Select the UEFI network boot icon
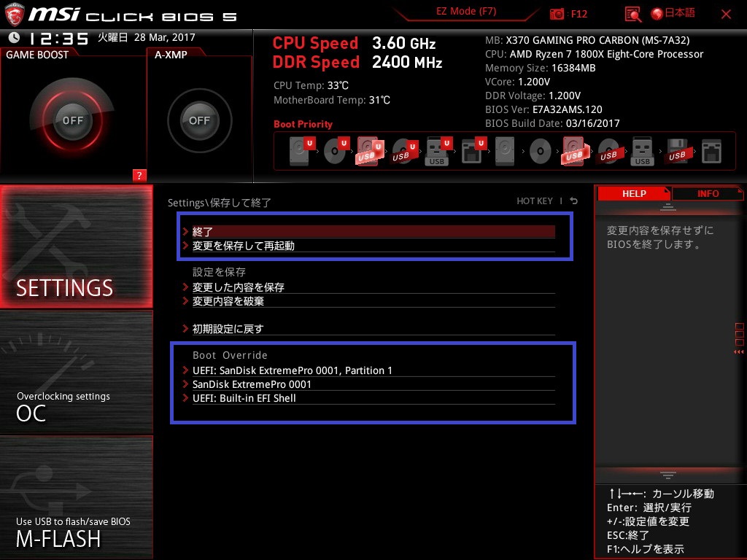Screen dimensions: 747x560 473,151
